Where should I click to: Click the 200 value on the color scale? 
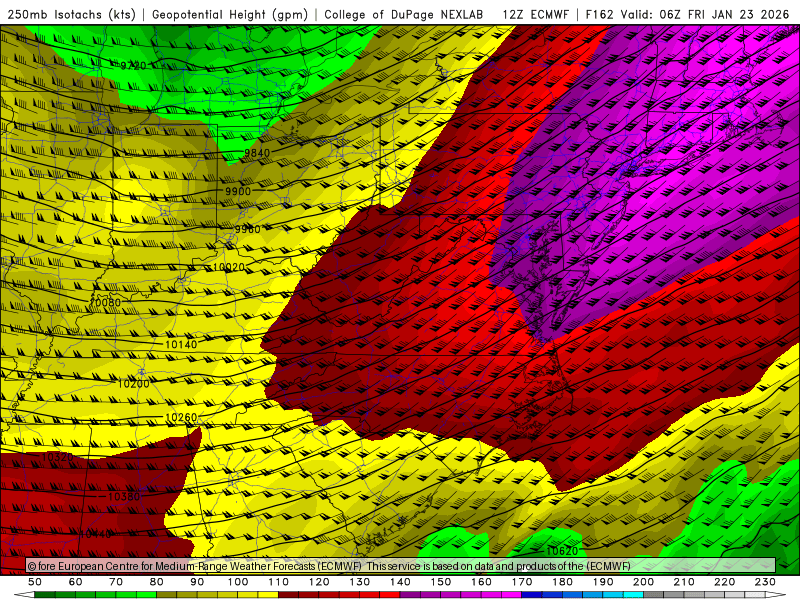[643, 582]
